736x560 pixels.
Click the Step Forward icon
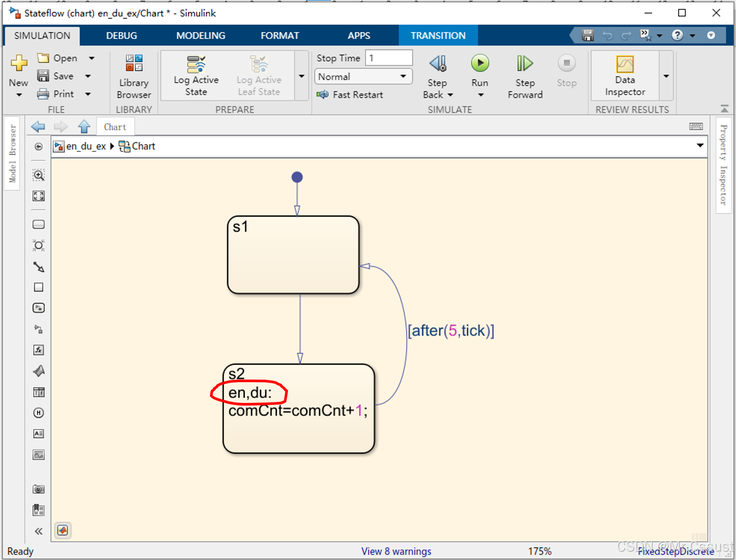524,64
